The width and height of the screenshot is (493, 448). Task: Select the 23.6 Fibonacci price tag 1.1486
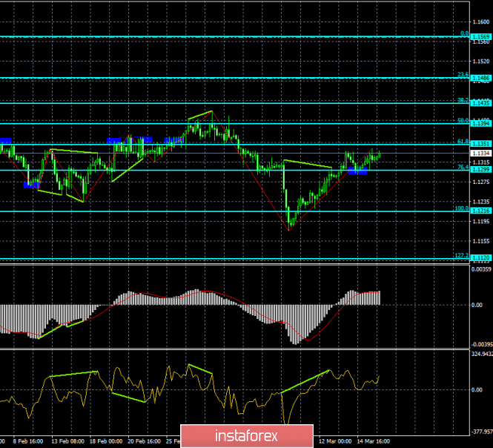481,78
